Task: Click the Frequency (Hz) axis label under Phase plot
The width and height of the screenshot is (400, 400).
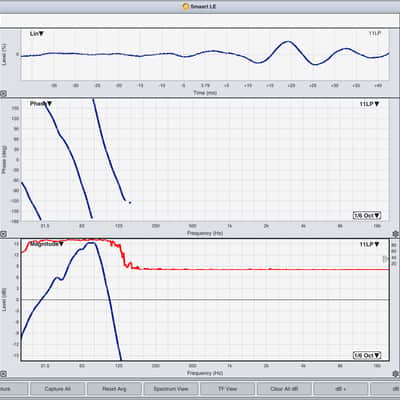Action: click(x=205, y=233)
